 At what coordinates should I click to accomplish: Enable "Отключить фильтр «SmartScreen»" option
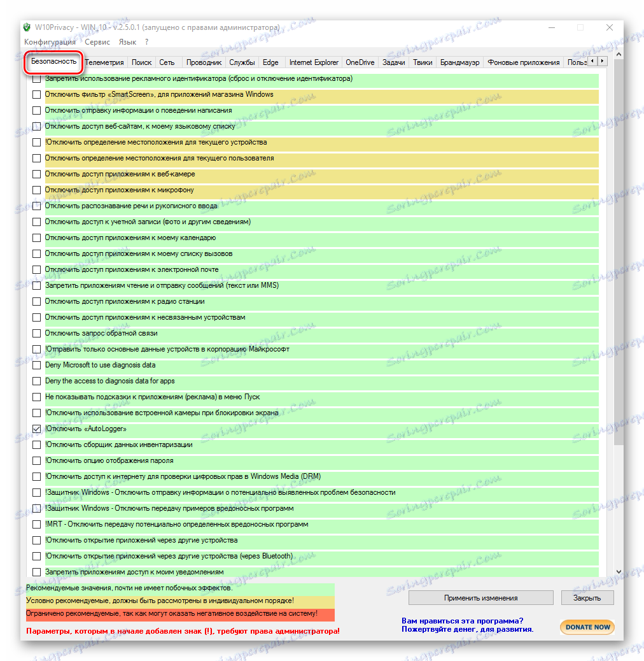[36, 94]
